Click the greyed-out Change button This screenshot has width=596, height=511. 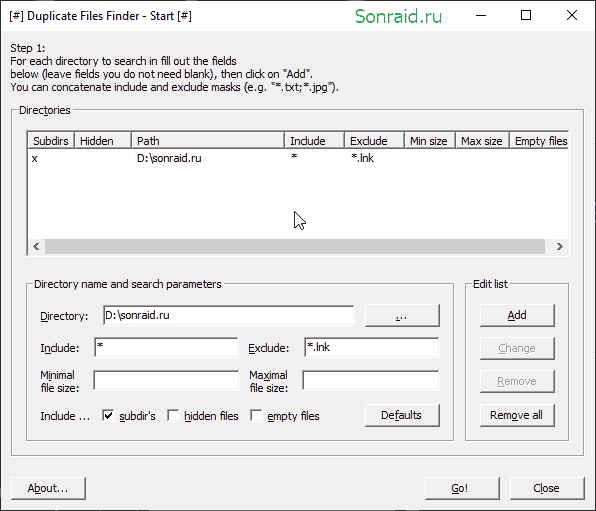(x=517, y=348)
